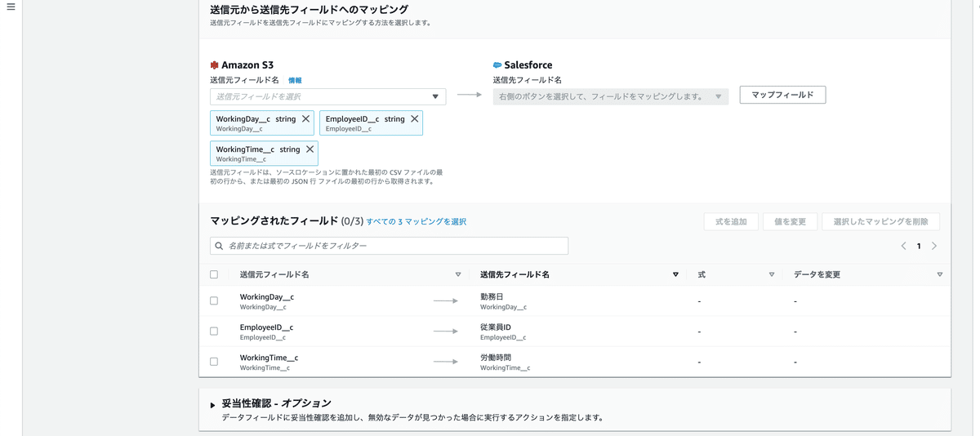
Task: Sort by 送信先フィールド名 column arrow
Action: click(x=675, y=274)
